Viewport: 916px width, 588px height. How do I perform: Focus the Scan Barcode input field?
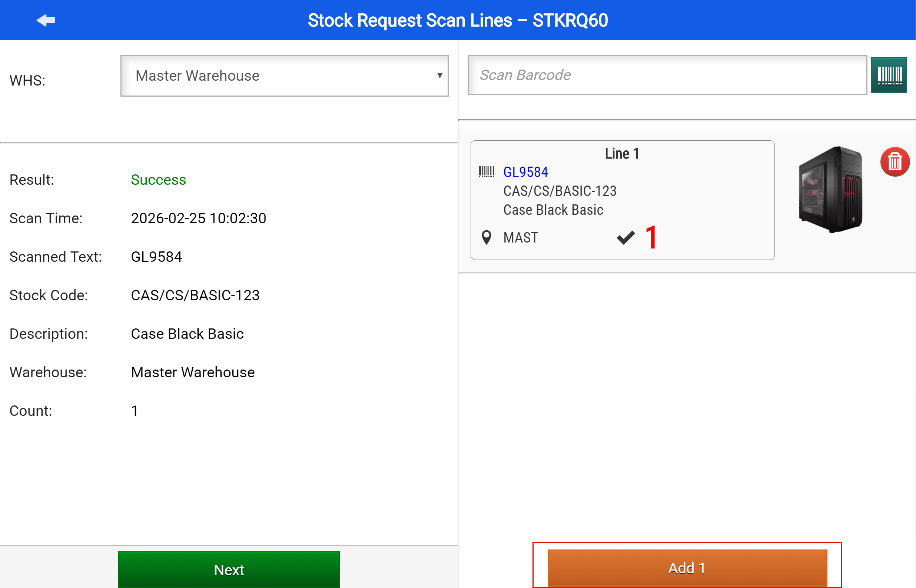click(x=667, y=75)
